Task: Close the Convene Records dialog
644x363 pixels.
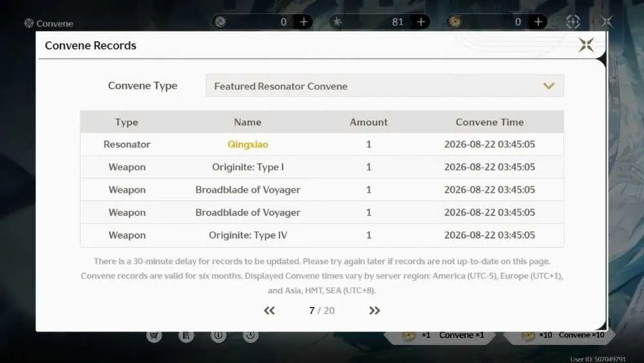Action: (x=586, y=44)
